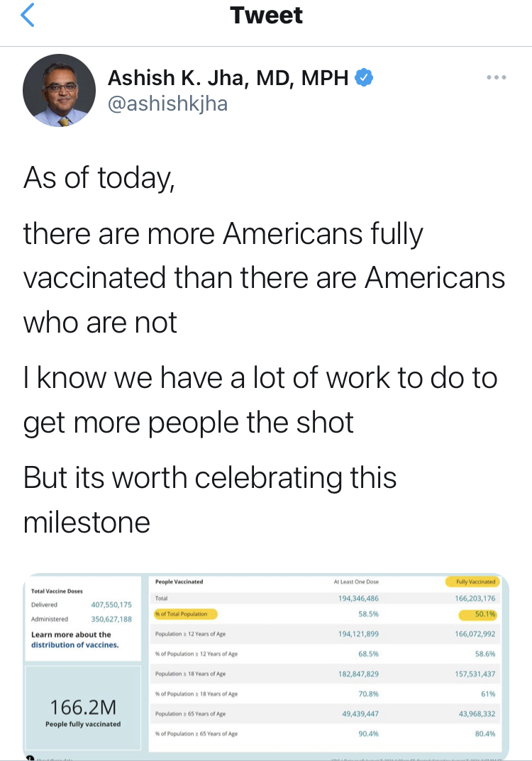Screen dimensions: 532x761
Task: Tap the 166.2M people fully vaccinated tile
Action: [81, 713]
